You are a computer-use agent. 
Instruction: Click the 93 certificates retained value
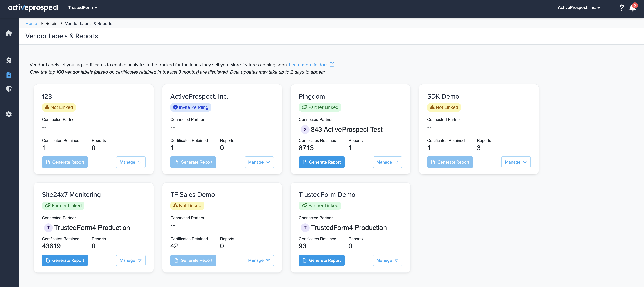(303, 246)
